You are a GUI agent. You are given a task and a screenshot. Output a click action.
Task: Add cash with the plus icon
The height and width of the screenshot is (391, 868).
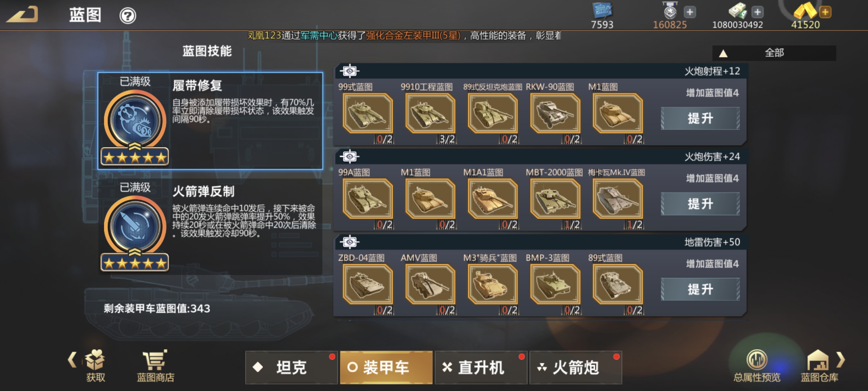point(758,12)
